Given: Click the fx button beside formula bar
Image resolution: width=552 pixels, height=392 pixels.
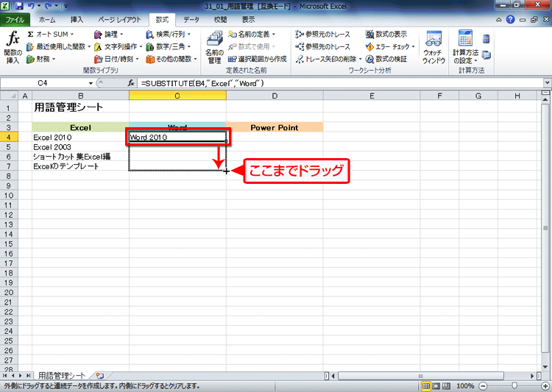Looking at the screenshot, I should (x=131, y=83).
